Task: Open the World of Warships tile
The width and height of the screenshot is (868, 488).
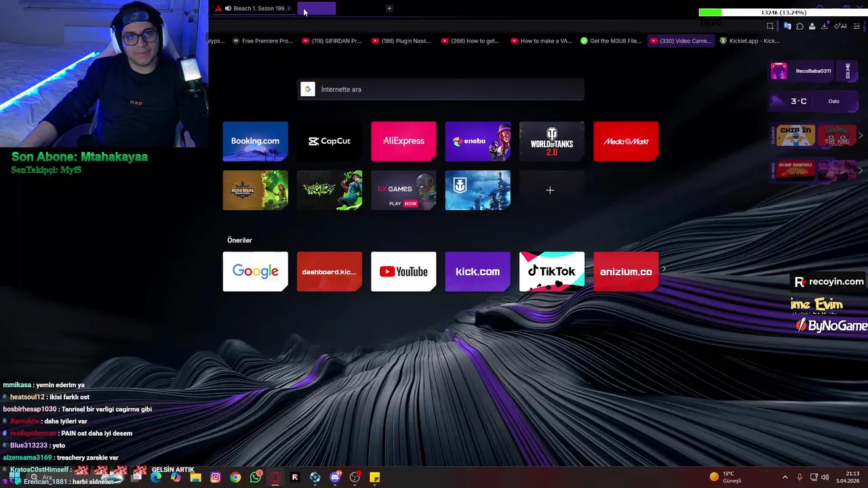Action: pos(477,190)
